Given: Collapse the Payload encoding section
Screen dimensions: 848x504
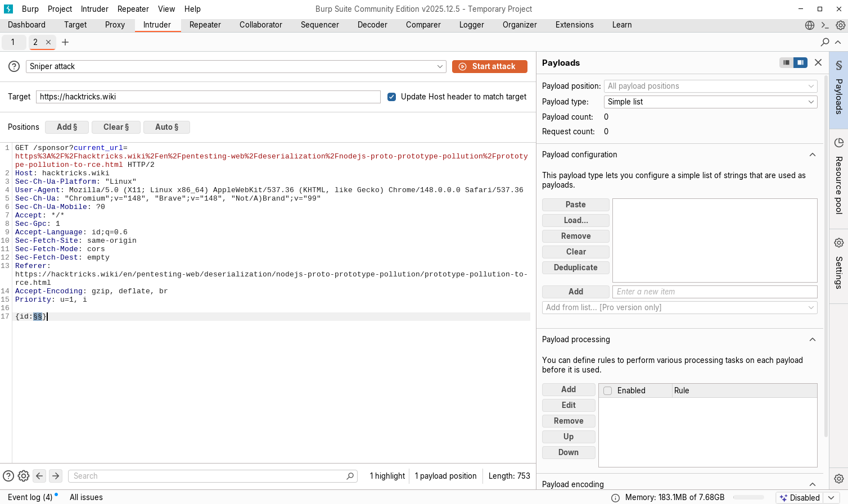Looking at the screenshot, I should (x=813, y=484).
